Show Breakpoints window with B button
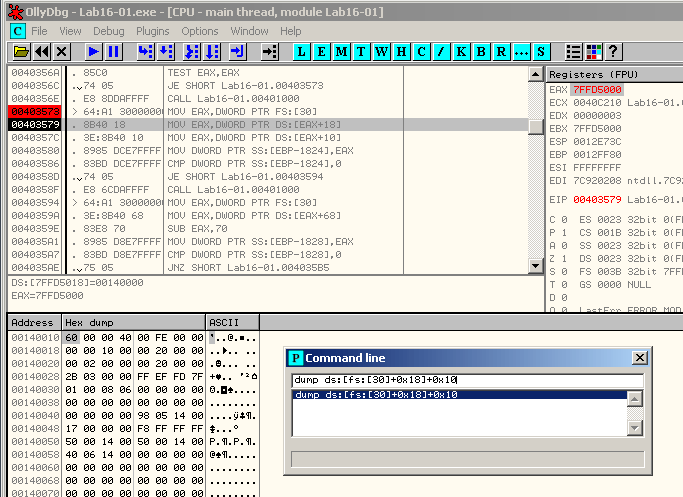The width and height of the screenshot is (683, 497). point(481,51)
